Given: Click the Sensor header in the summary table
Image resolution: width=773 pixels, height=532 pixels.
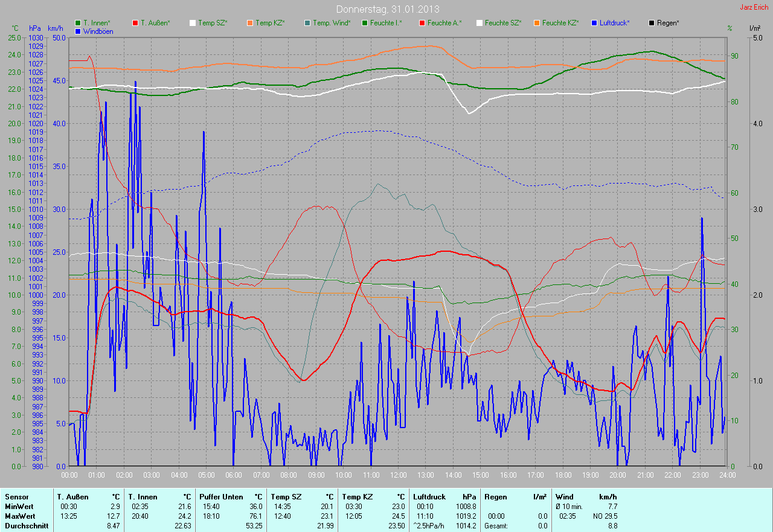Looking at the screenshot, I should point(16,497).
